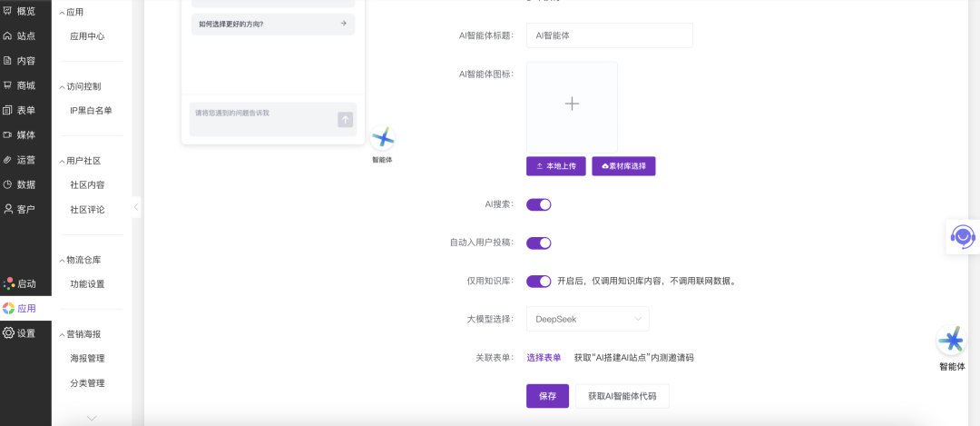Screen dimensions: 980x426
Task: Turn off the 仅用知识库 switch
Action: click(x=539, y=281)
